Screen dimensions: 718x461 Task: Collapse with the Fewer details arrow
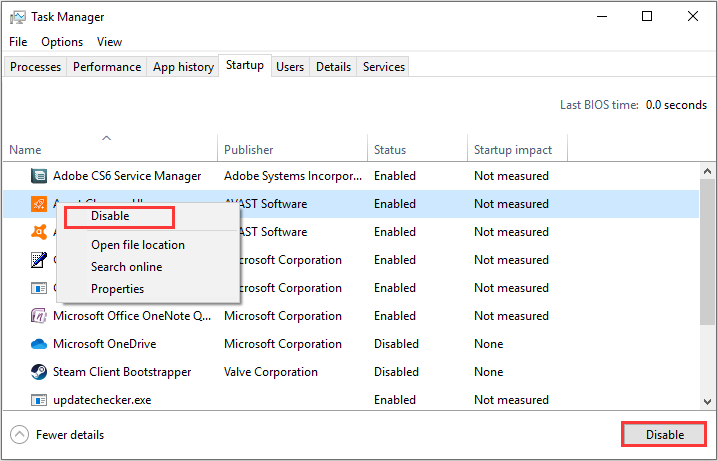click(x=19, y=435)
